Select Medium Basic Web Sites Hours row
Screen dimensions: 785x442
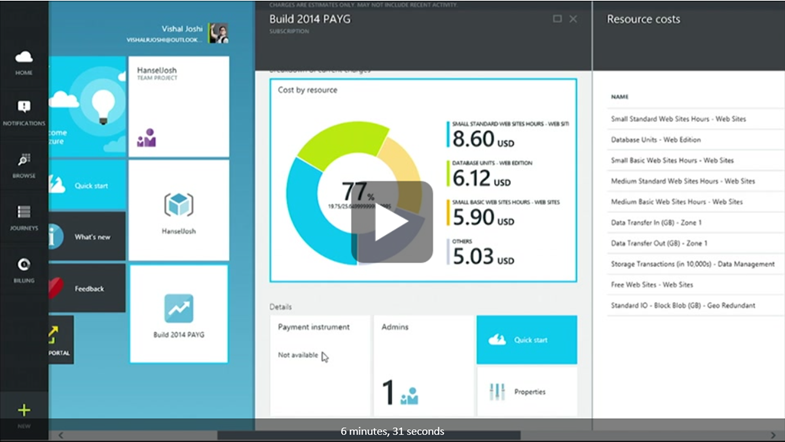[x=696, y=202]
